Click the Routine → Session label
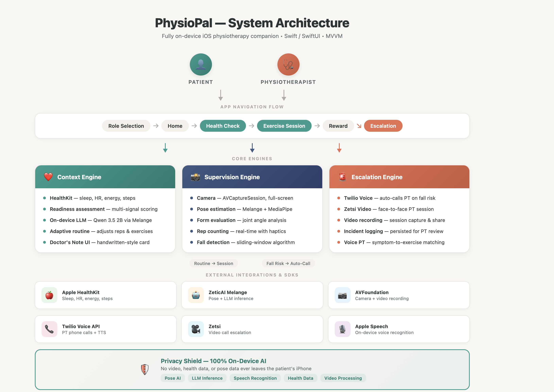Viewport: 554px width, 392px height. coord(214,263)
